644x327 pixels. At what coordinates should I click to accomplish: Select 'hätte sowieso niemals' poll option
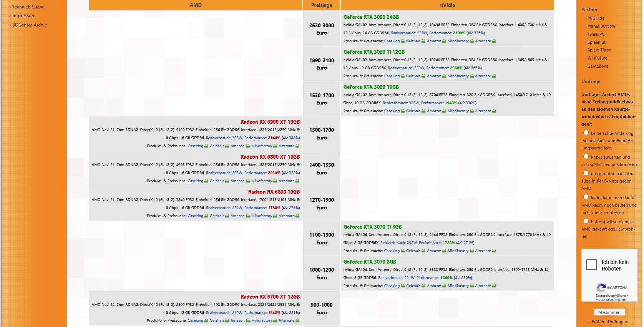click(586, 221)
